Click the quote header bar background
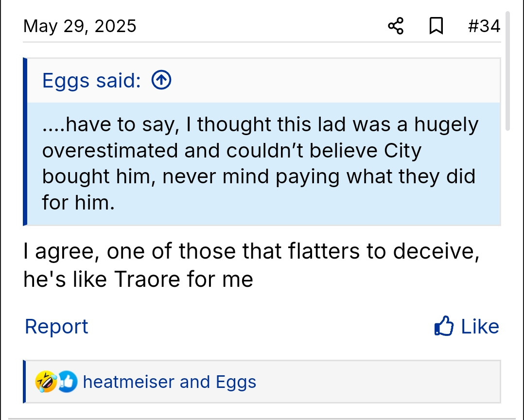Viewport: 524px width, 420px height. coord(331,81)
